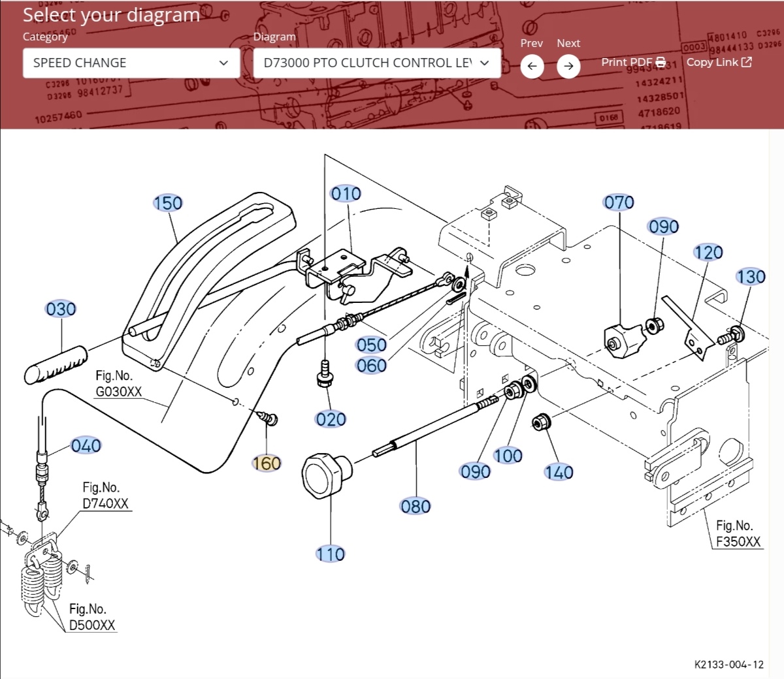The height and width of the screenshot is (679, 784).
Task: Select part callout 150 on the diagram
Action: click(x=168, y=203)
